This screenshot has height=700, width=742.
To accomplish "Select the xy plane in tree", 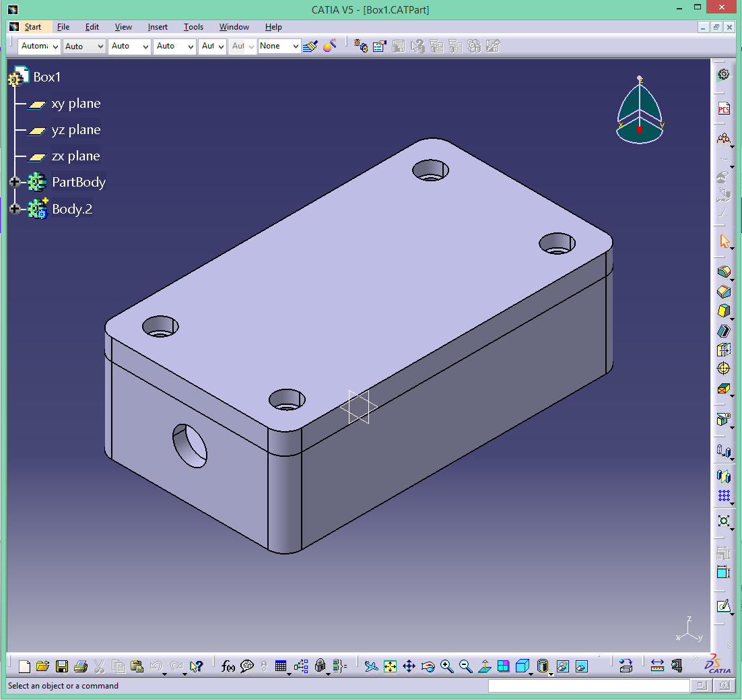I will point(75,104).
